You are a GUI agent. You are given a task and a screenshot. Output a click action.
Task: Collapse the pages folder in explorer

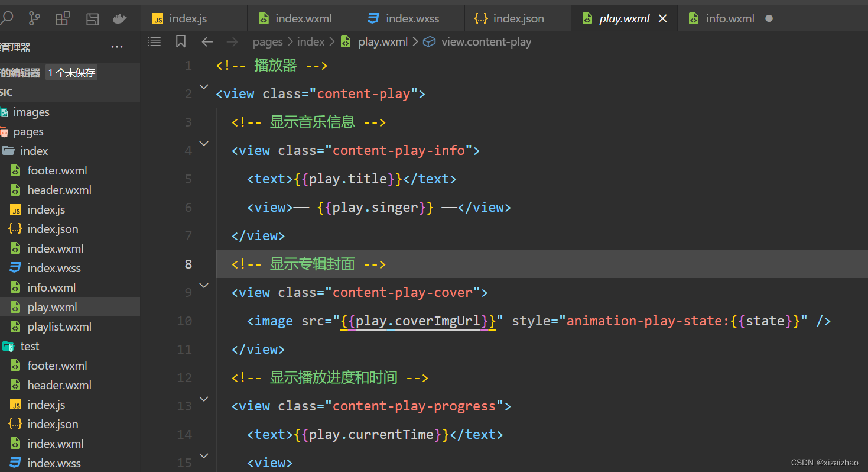tap(70, 131)
